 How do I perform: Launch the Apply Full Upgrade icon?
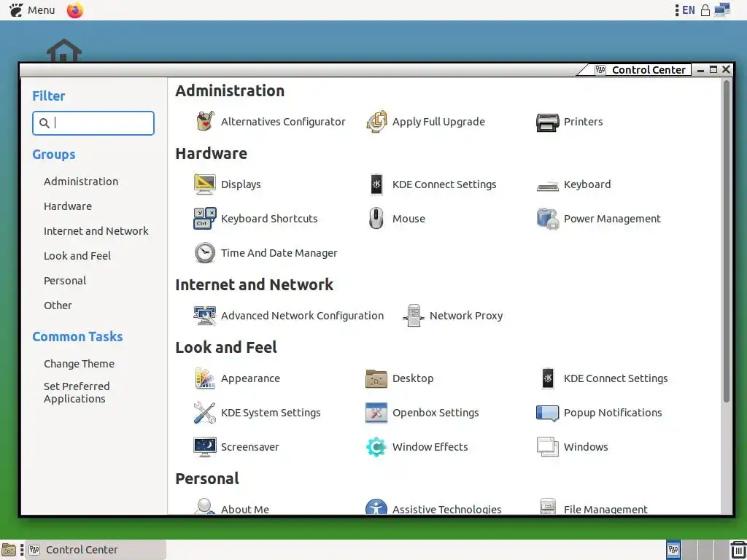click(x=376, y=122)
